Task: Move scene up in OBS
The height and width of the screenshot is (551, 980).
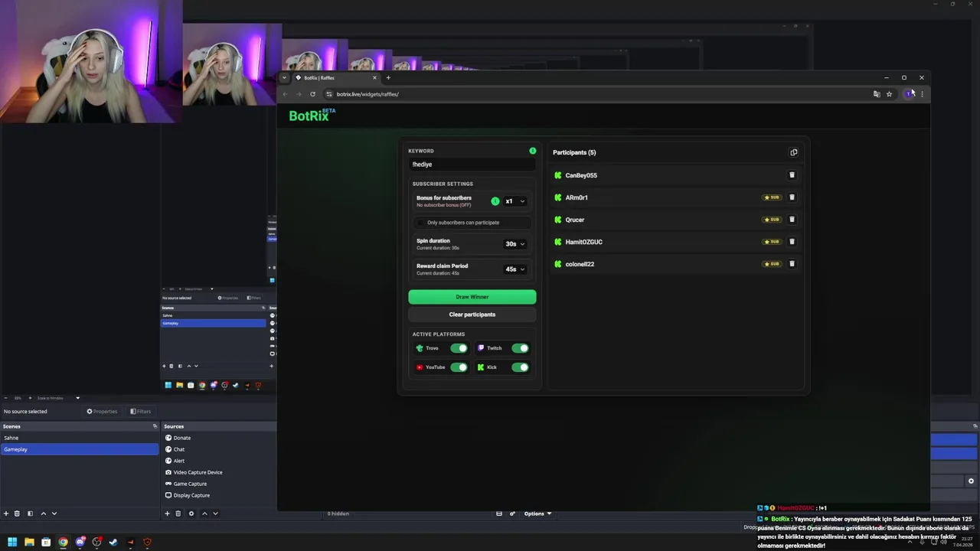Action: (x=43, y=514)
